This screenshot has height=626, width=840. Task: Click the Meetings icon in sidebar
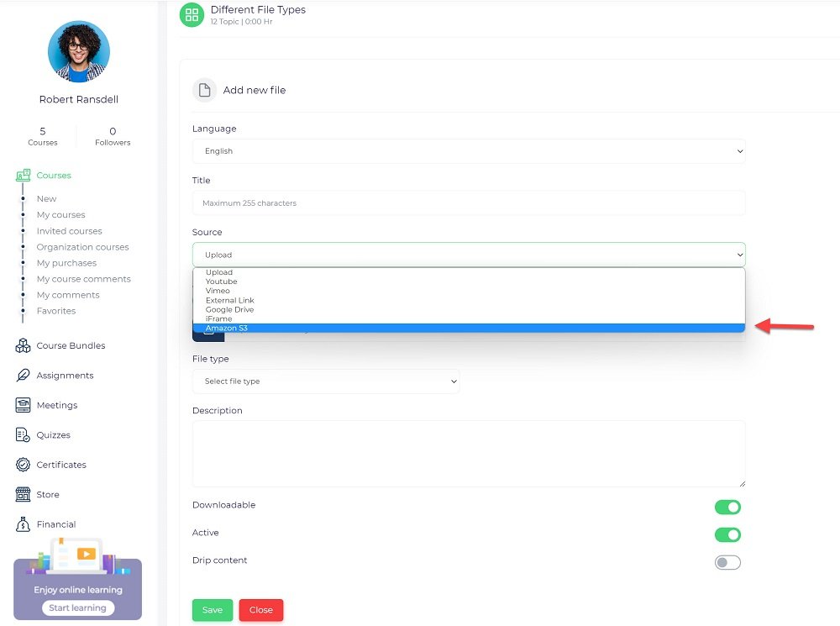24,405
